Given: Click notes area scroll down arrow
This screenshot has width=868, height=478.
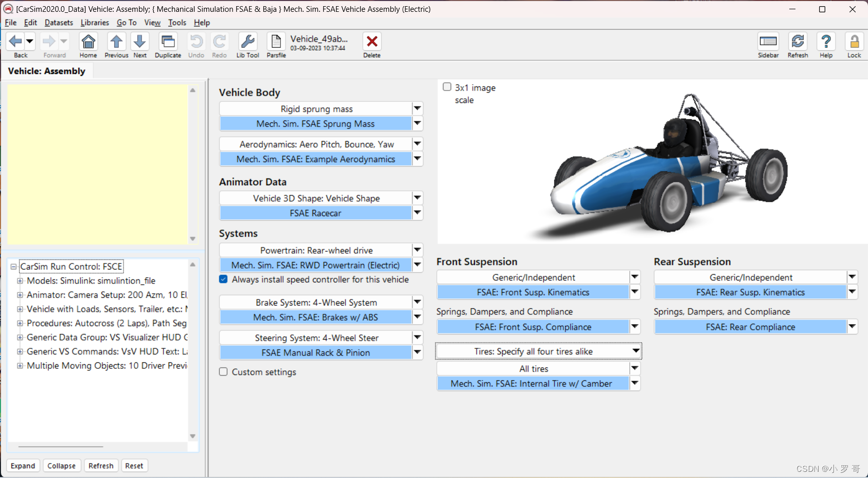Looking at the screenshot, I should coord(193,239).
